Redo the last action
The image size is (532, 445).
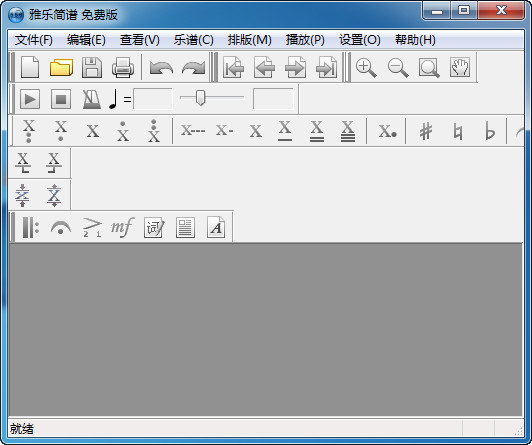(x=193, y=67)
